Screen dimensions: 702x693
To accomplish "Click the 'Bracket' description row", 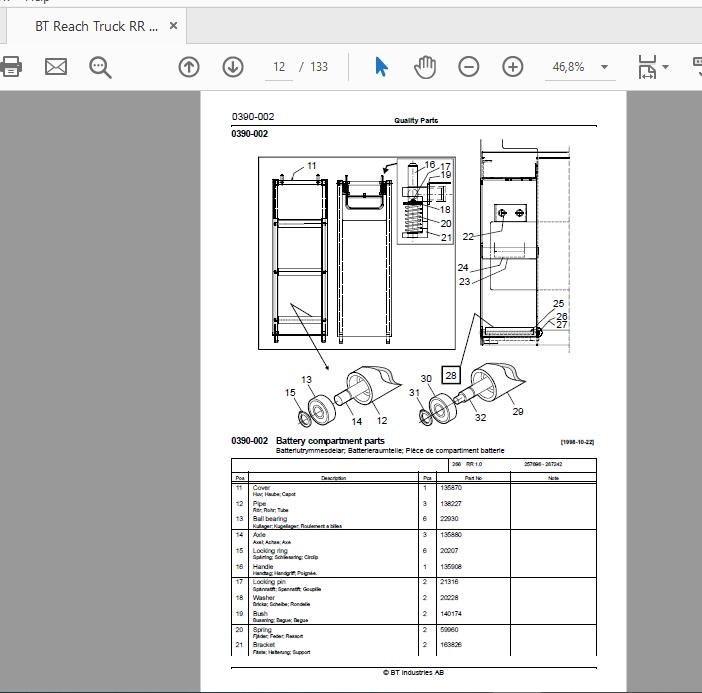I will tap(264, 645).
